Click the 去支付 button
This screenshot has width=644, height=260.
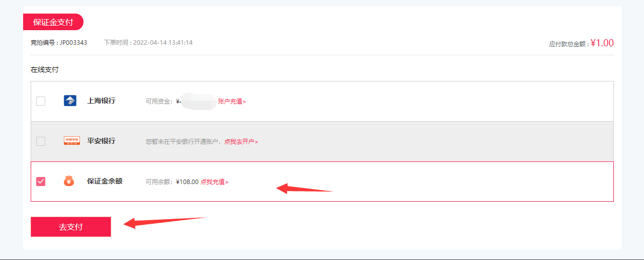[71, 227]
